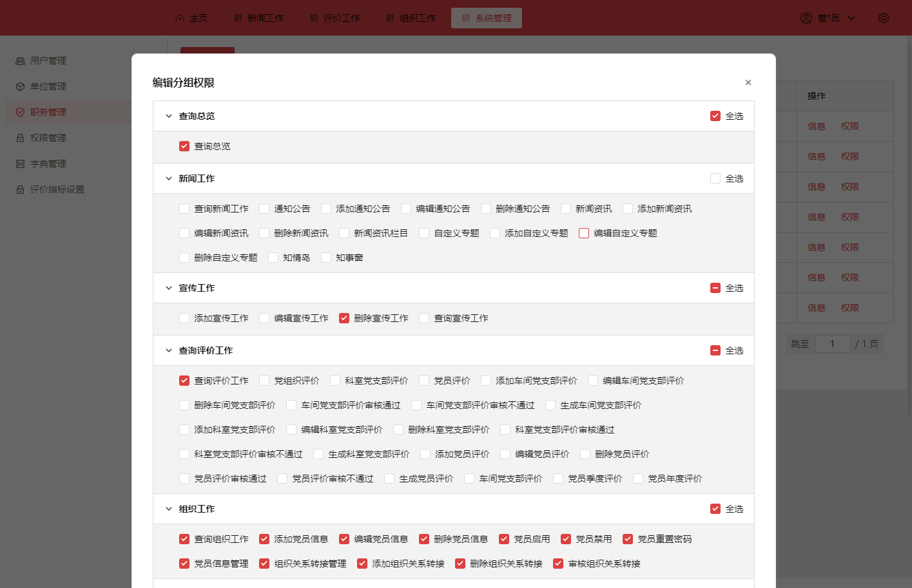Check 新闻资讯栏目 checkbox
This screenshot has width=912, height=588.
pos(344,233)
